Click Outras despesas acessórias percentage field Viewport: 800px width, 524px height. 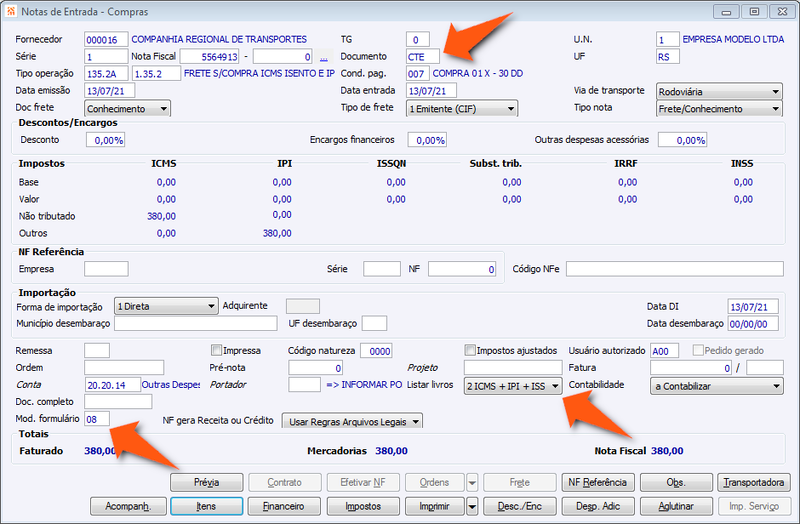coord(682,140)
